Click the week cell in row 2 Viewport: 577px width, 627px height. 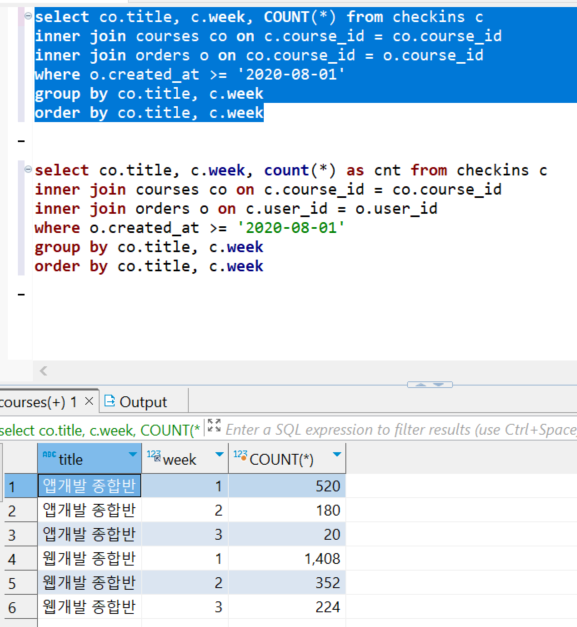pos(185,510)
